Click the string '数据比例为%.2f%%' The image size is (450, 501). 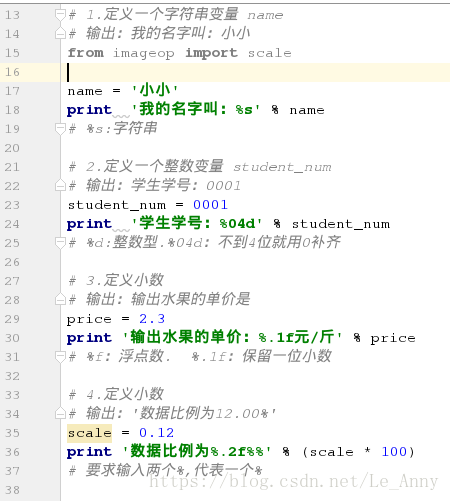tap(197, 451)
